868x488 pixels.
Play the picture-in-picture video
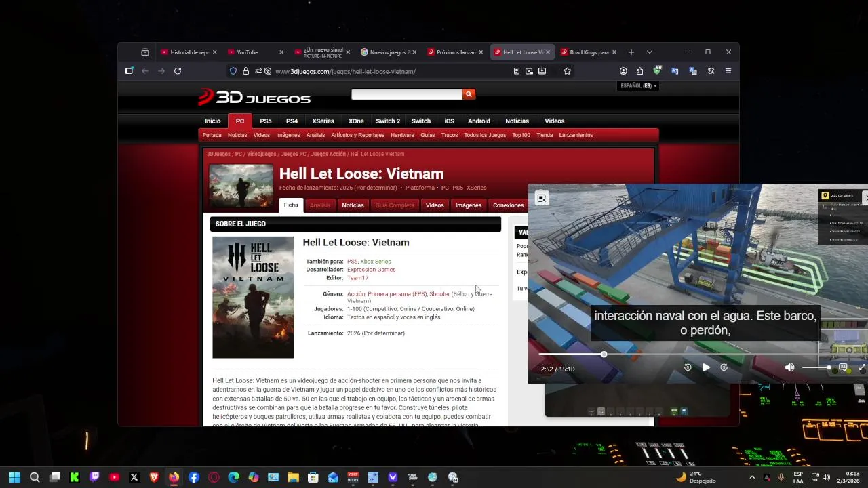[706, 367]
